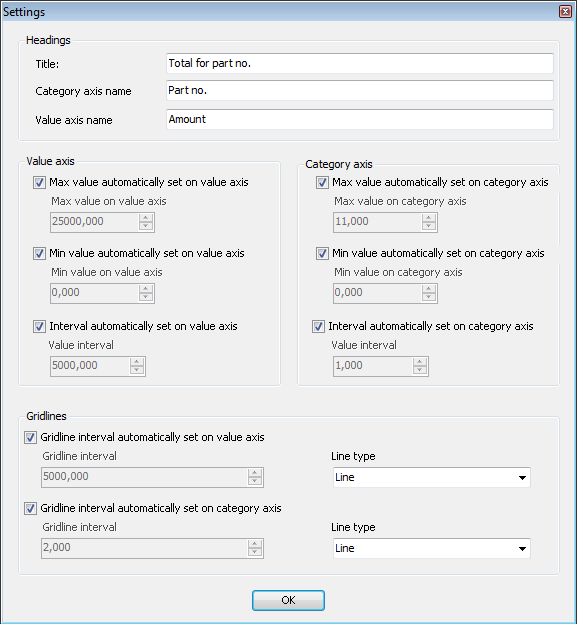Click the value axis Value interval spinner
577x624 pixels.
[x=98, y=366]
